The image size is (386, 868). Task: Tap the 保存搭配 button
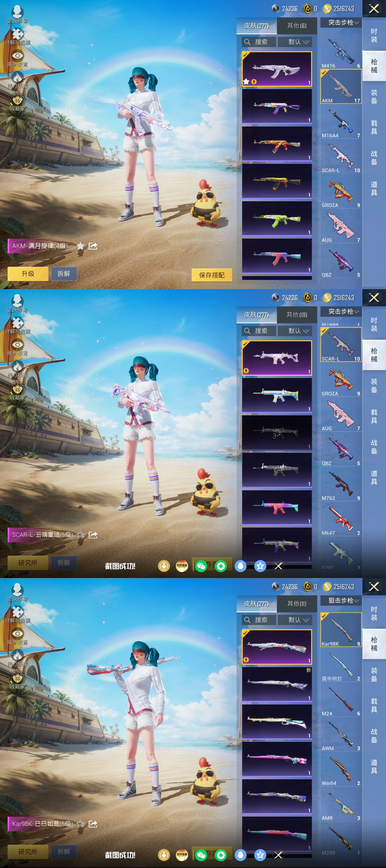pyautogui.click(x=212, y=275)
